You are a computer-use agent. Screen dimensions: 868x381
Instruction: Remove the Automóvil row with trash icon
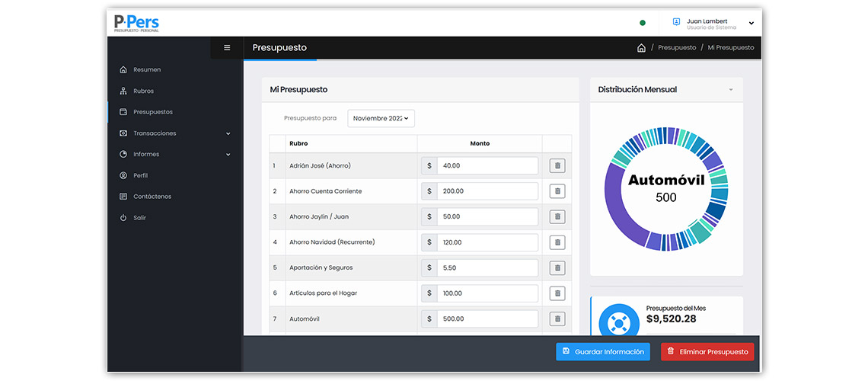(x=557, y=319)
